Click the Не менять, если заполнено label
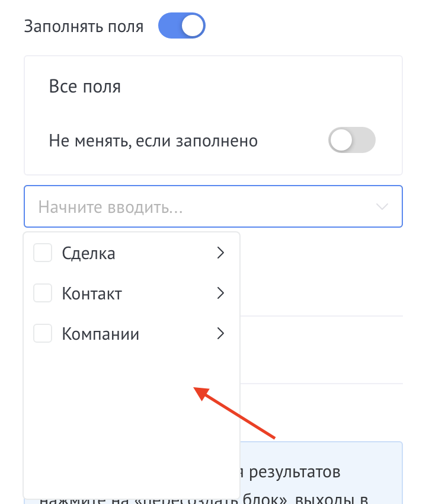The height and width of the screenshot is (504, 429). tap(153, 142)
